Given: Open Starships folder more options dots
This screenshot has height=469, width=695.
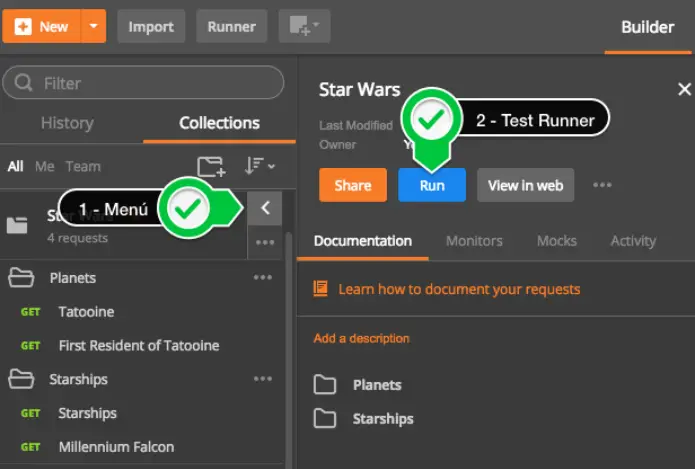Looking at the screenshot, I should 263,379.
